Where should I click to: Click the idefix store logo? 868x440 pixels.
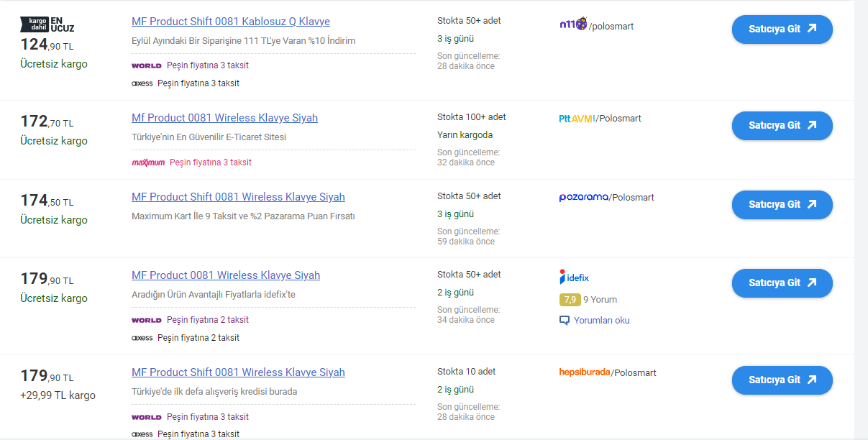point(574,277)
